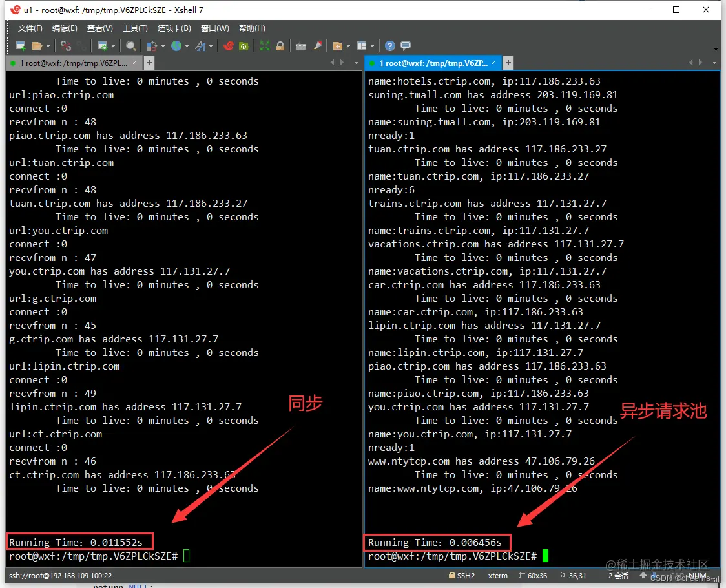This screenshot has width=726, height=588.
Task: Click the Encoding globe icon
Action: tap(176, 46)
